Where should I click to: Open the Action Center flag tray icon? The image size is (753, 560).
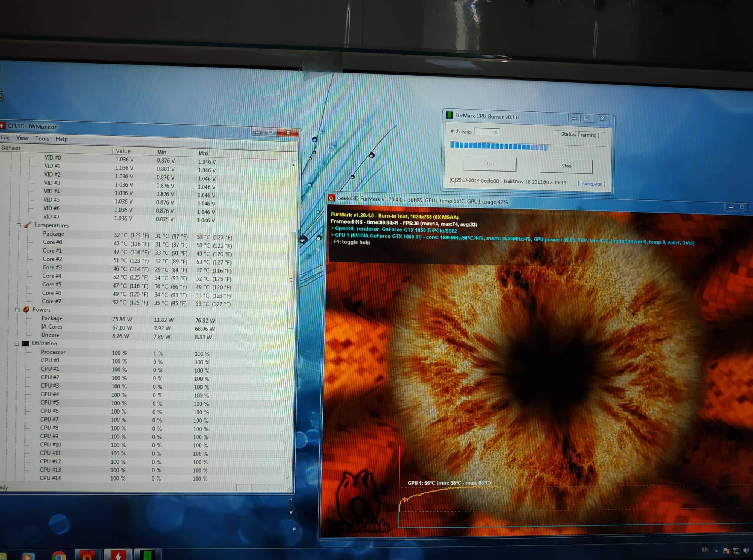click(727, 551)
